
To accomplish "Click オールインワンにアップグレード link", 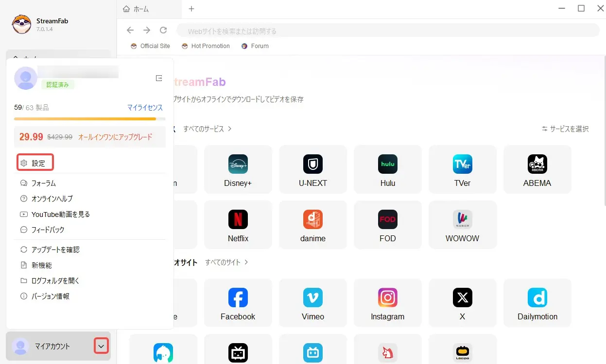I will pyautogui.click(x=115, y=137).
